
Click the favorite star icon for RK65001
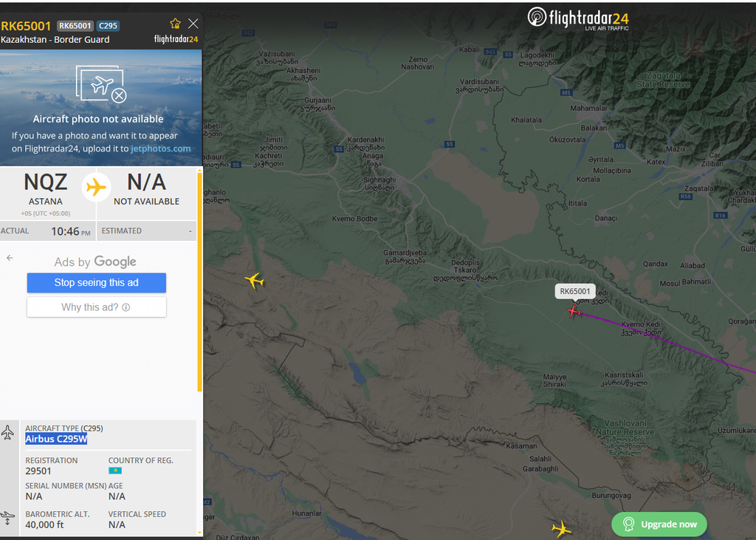click(x=175, y=24)
